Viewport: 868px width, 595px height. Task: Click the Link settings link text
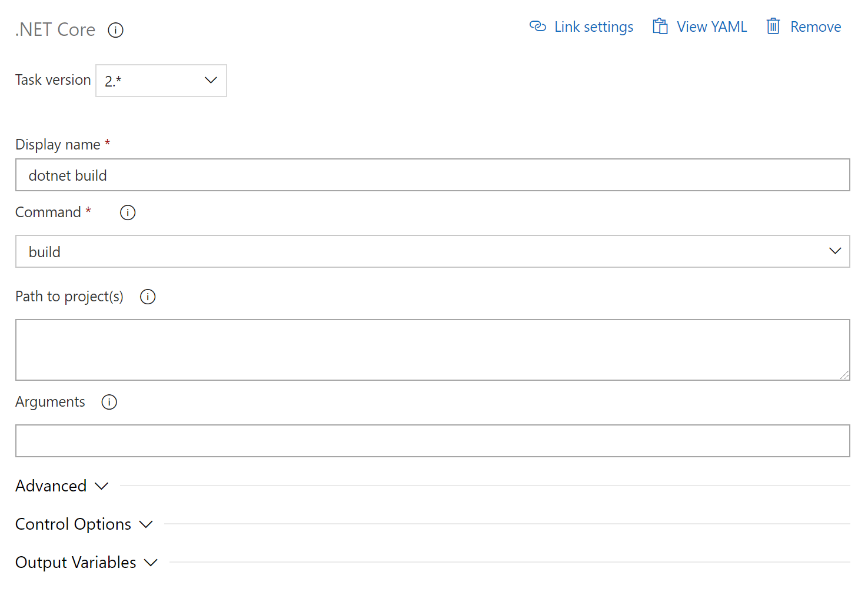tap(593, 27)
